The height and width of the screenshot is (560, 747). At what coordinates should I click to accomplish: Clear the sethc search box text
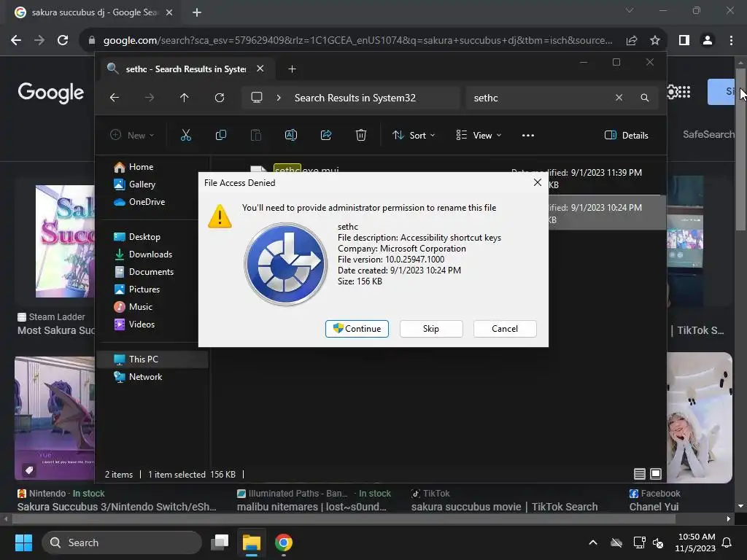click(619, 98)
